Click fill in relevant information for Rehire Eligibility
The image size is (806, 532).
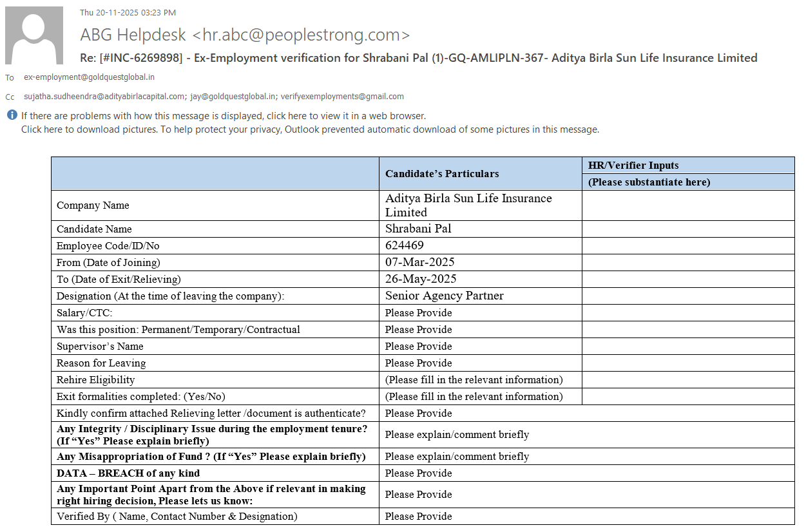pyautogui.click(x=474, y=380)
